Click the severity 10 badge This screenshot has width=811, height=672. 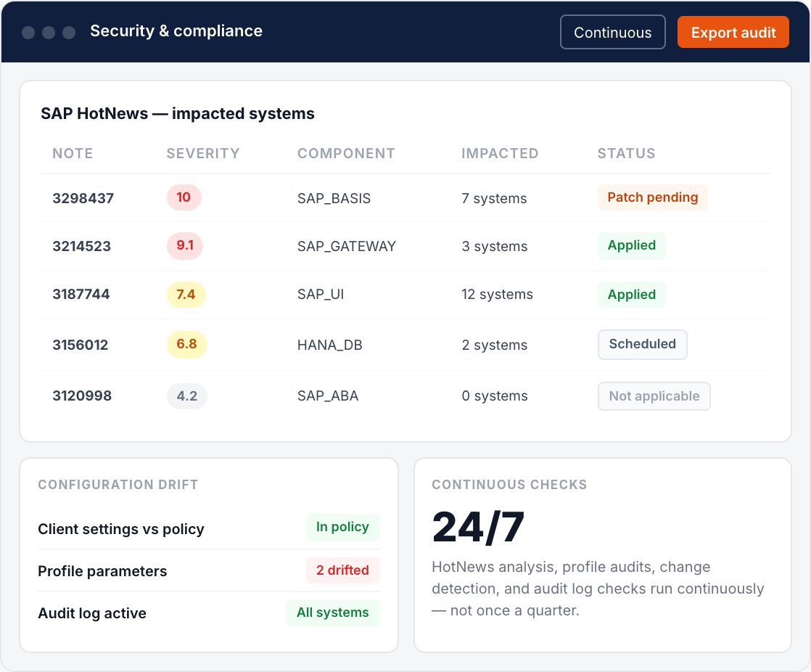click(184, 197)
